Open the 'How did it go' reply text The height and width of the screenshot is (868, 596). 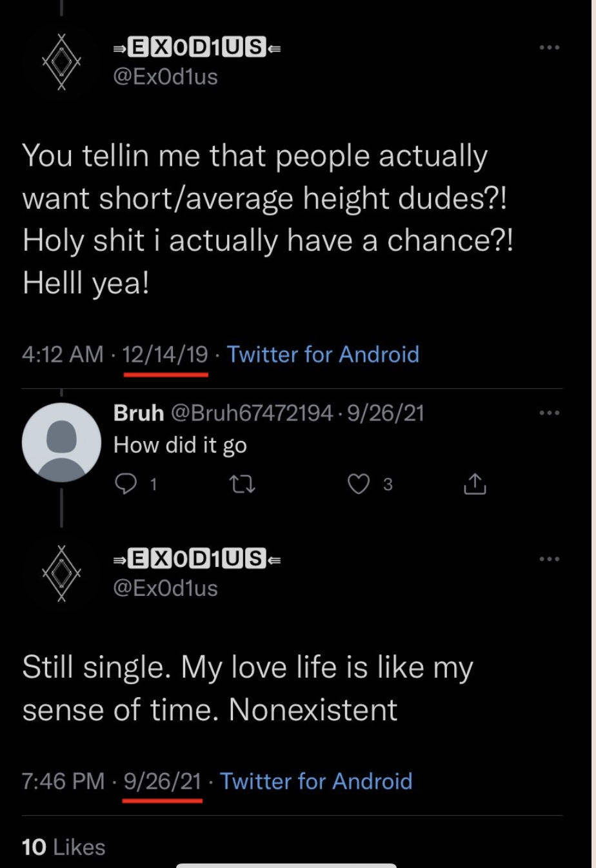[x=180, y=445]
